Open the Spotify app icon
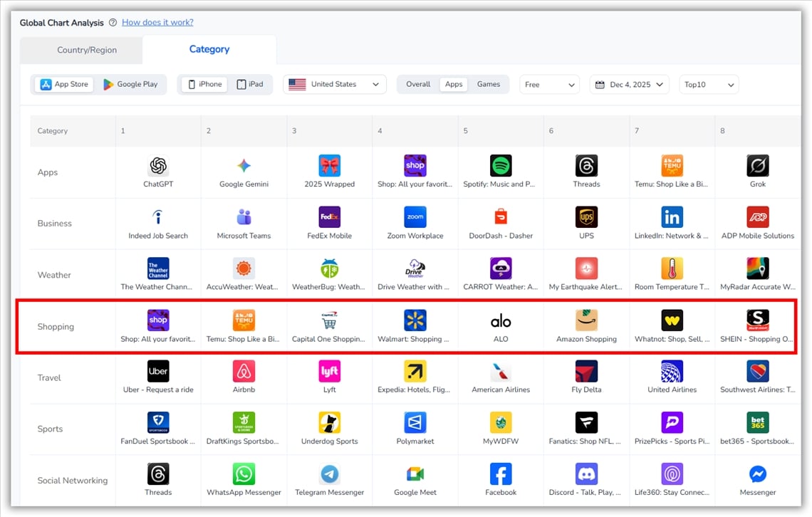Screen dimensions: 812x517 tap(501, 166)
